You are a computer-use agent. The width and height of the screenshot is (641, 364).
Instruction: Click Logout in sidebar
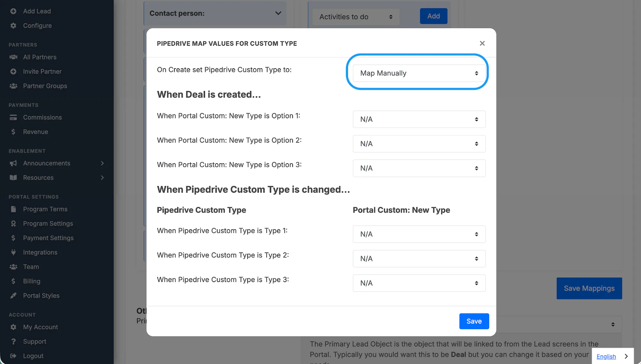pyautogui.click(x=33, y=356)
